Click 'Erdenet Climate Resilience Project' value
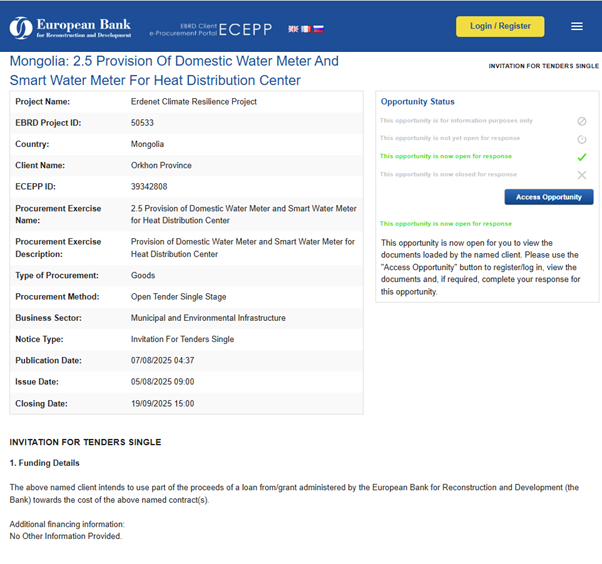Viewport: 602px width, 564px height. [x=194, y=102]
